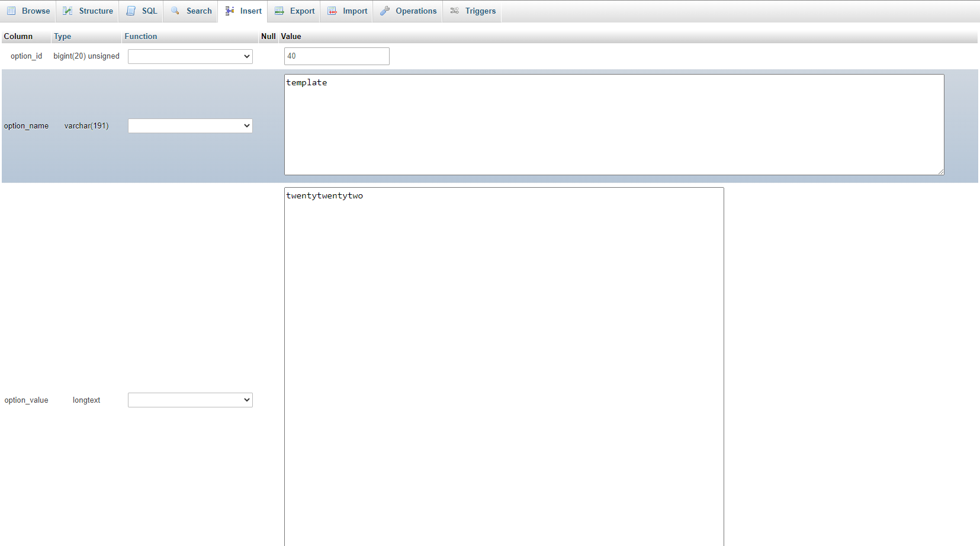Click the Triggers tab icon

coord(455,11)
